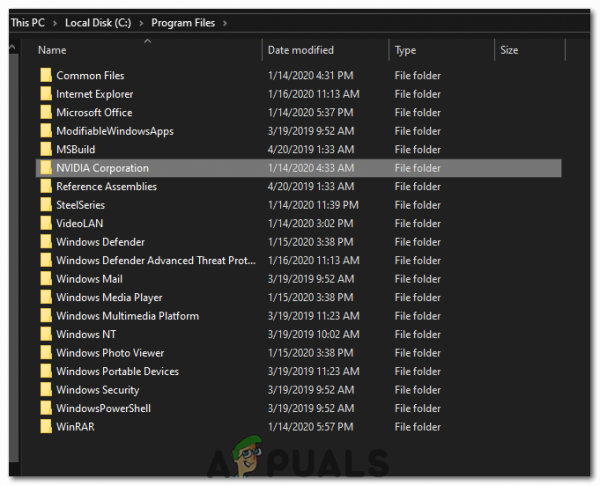Click File folder type in WinRAR row

tap(418, 427)
